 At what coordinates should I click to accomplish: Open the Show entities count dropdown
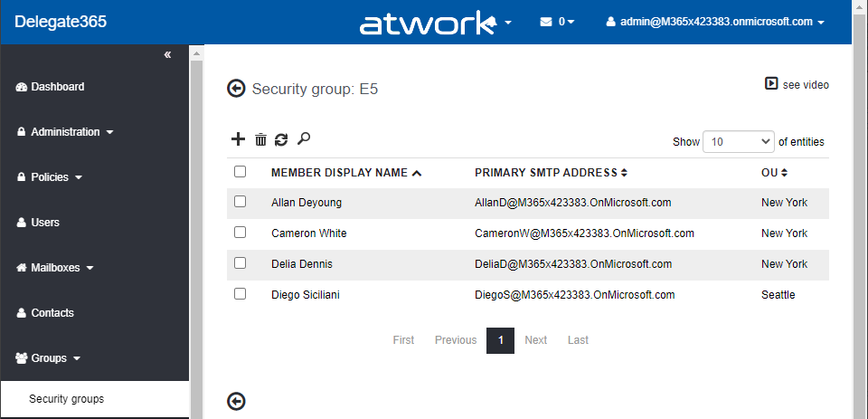739,142
